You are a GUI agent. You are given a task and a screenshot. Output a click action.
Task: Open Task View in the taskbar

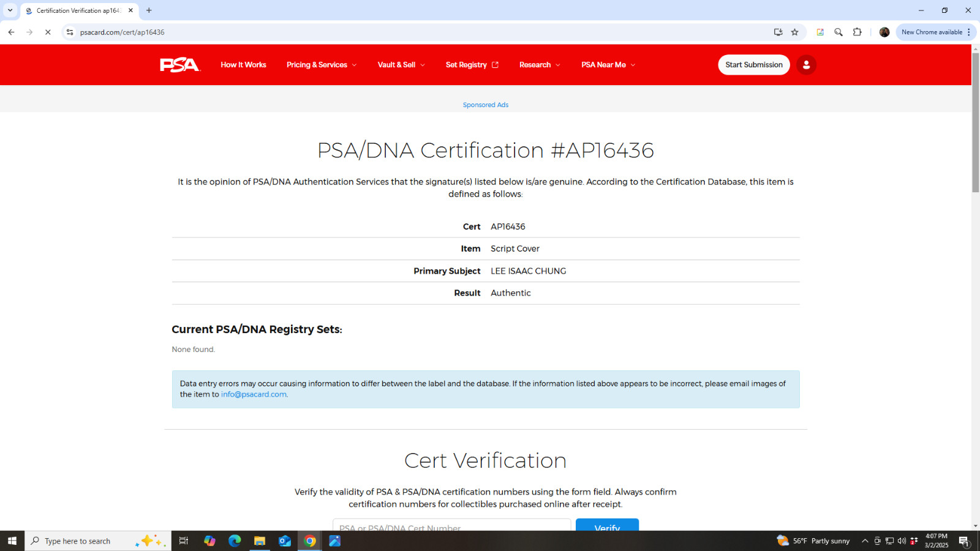pos(183,541)
